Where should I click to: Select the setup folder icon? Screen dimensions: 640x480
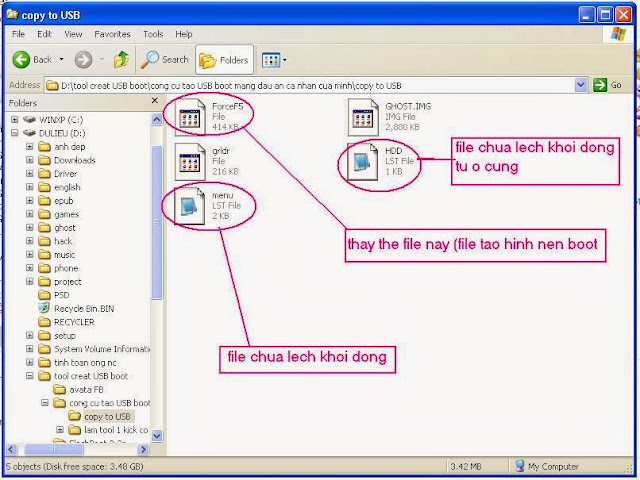point(44,335)
